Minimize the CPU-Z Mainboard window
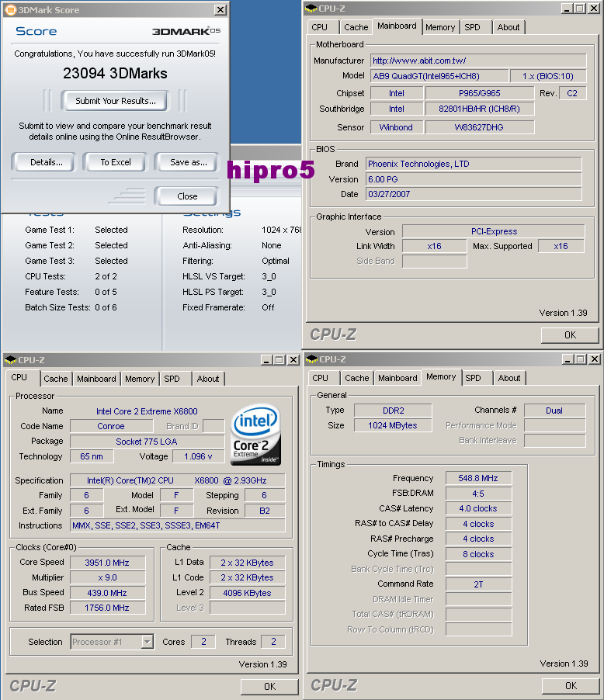 [x=567, y=9]
